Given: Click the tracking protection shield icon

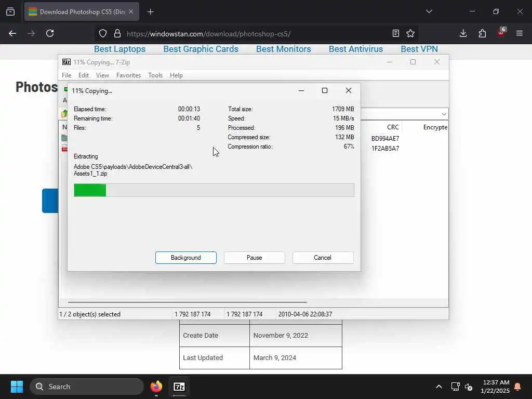Looking at the screenshot, I should [x=103, y=33].
